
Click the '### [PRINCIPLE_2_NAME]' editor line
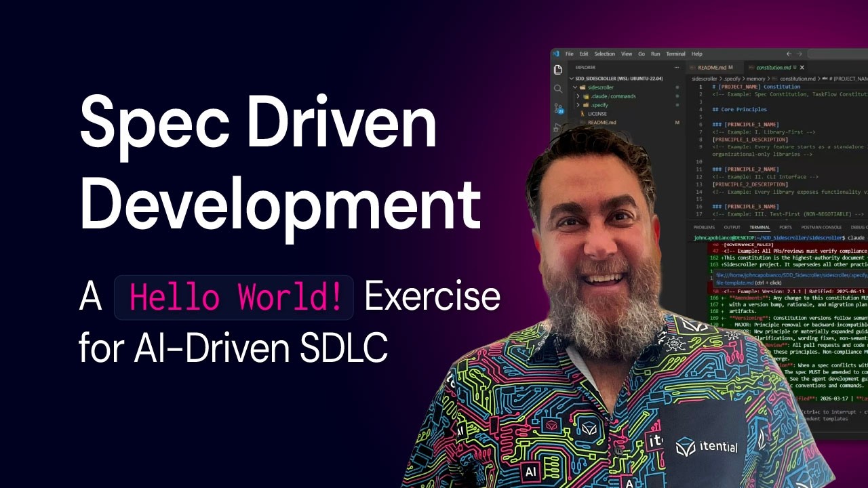coord(745,169)
